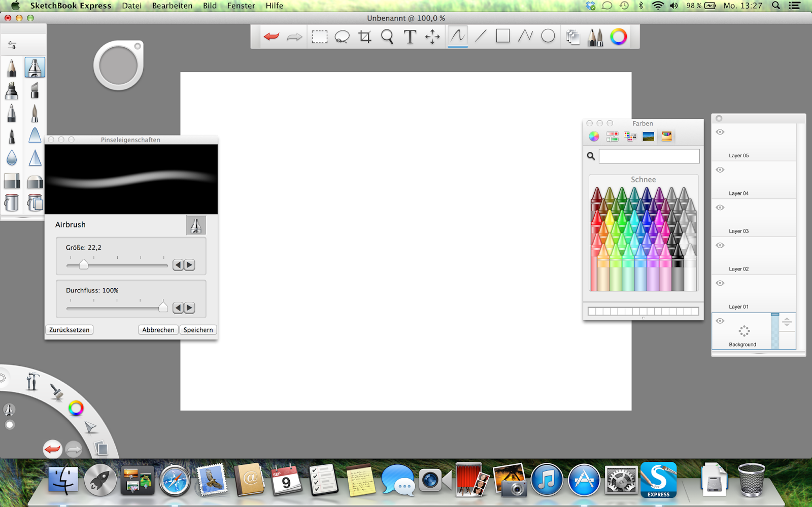The height and width of the screenshot is (507, 812).
Task: Switch Farben panel to color wheel tab
Action: pyautogui.click(x=594, y=136)
